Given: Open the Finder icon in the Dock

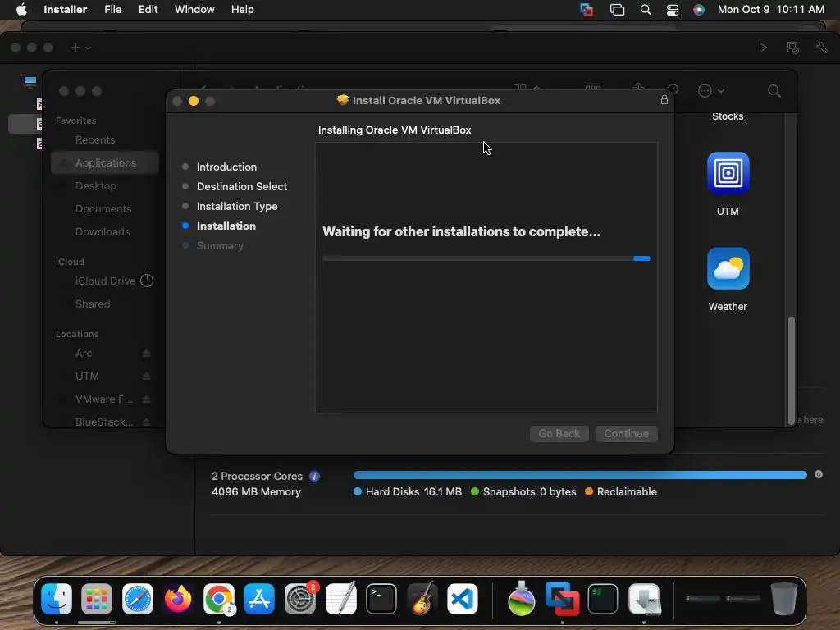Looking at the screenshot, I should 57,599.
